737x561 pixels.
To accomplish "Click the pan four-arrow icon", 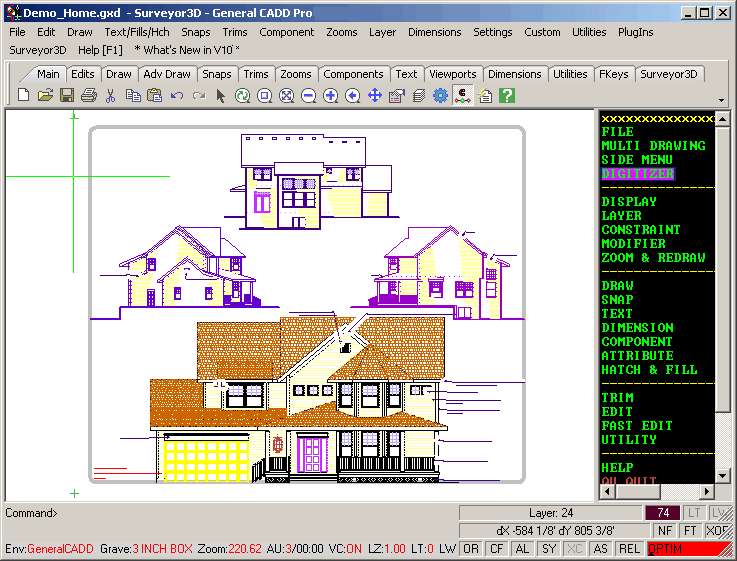I will click(x=375, y=96).
